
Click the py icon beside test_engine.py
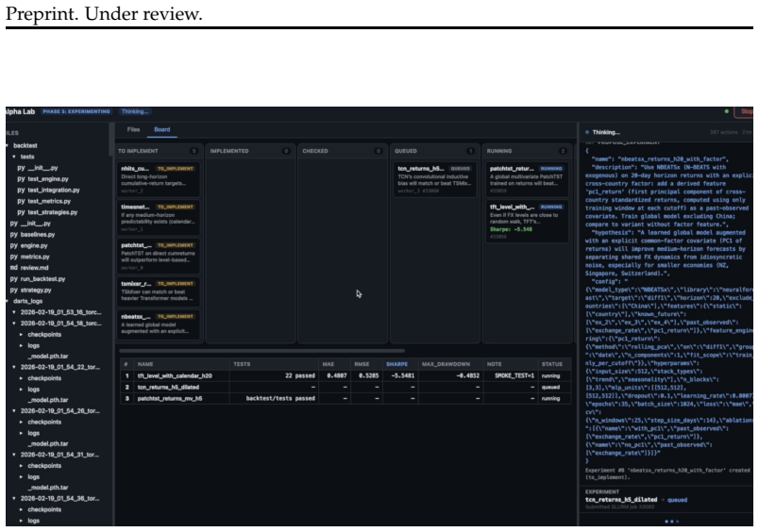click(21, 179)
